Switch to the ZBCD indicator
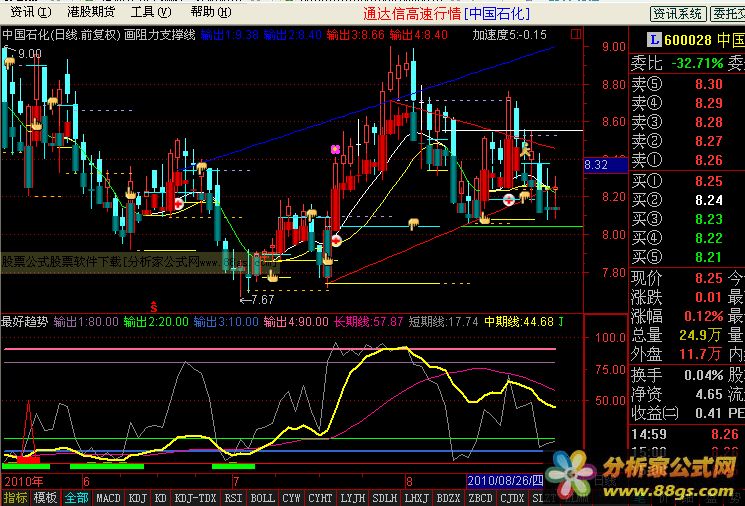Screen dimensions: 745x506 pyautogui.click(x=480, y=498)
